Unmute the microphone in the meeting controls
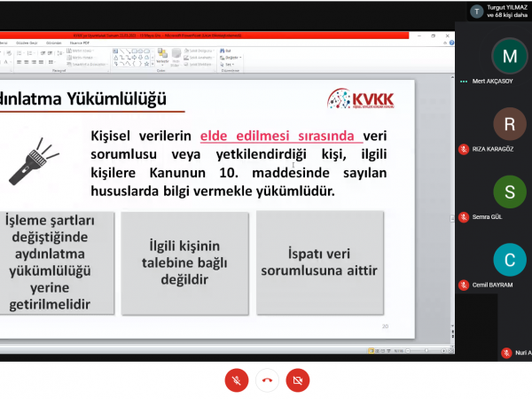Screen dimensions: 532x399 pos(237,380)
